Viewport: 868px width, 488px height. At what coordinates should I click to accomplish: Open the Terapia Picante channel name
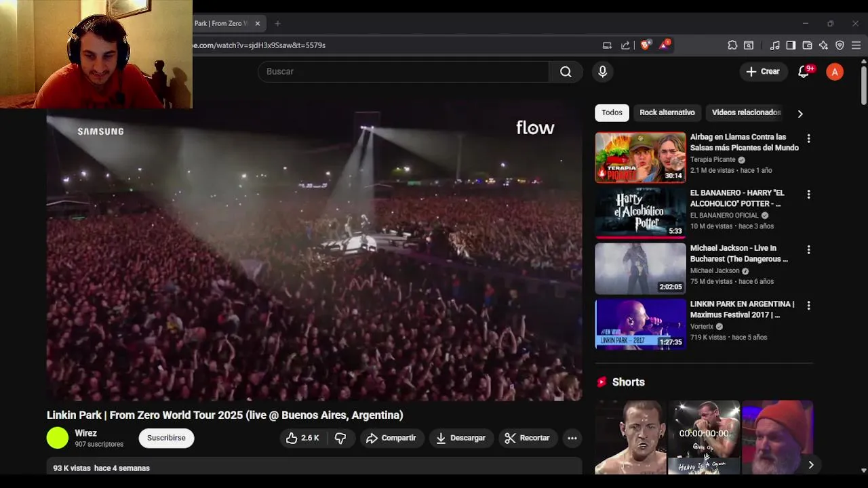tap(713, 160)
